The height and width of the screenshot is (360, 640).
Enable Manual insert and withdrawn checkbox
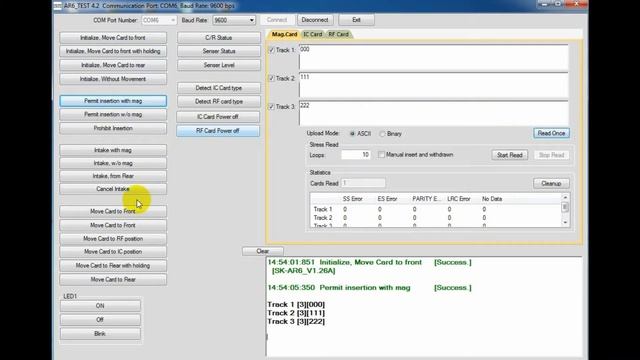click(x=381, y=155)
